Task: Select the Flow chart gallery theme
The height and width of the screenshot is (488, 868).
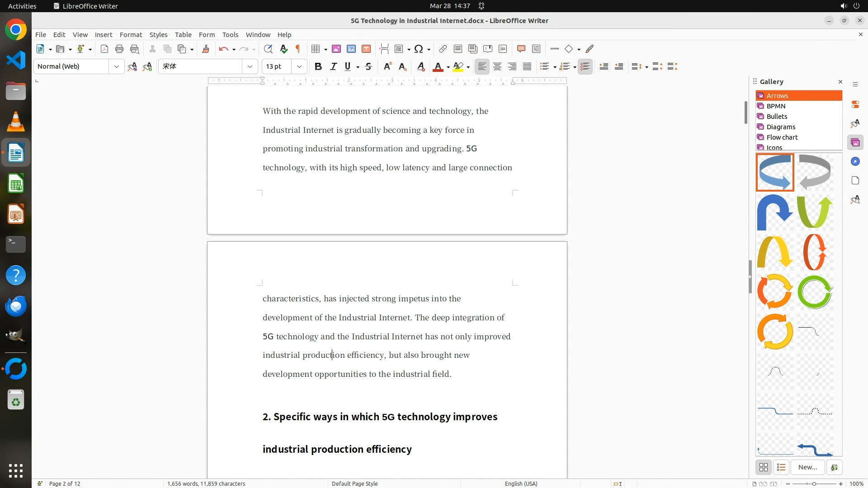Action: click(782, 137)
